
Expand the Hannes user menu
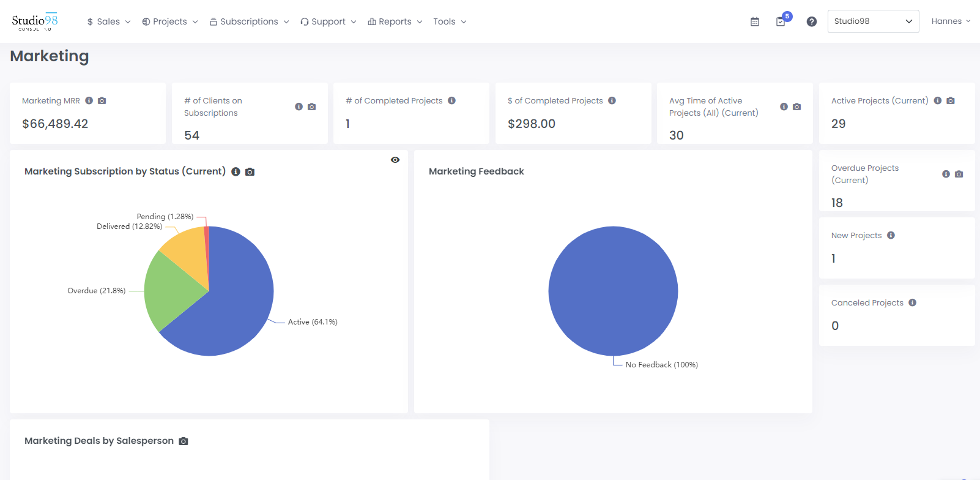[951, 21]
